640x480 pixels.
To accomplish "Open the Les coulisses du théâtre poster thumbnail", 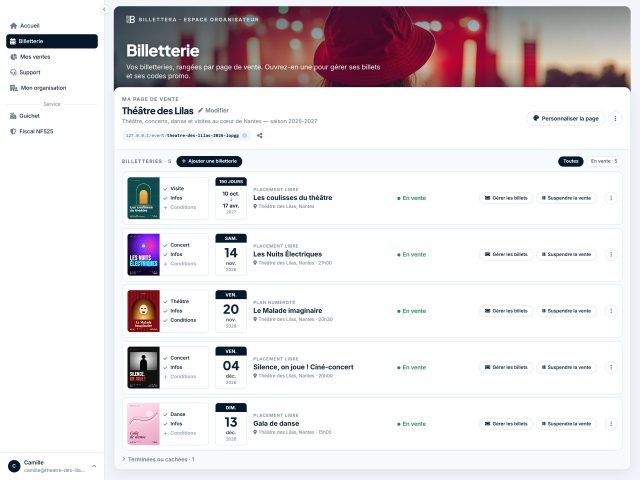I will tap(143, 198).
